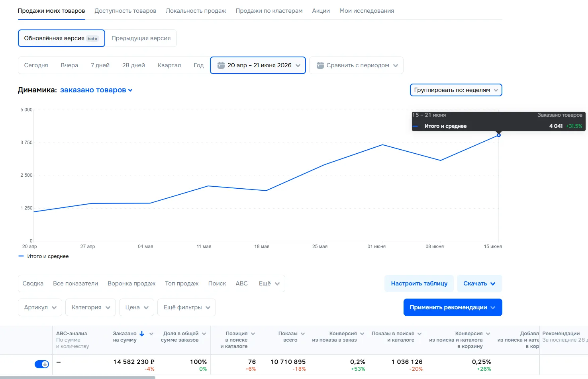This screenshot has height=379, width=588.
Task: Open the Группировать по: неделям dropdown
Action: click(x=456, y=90)
